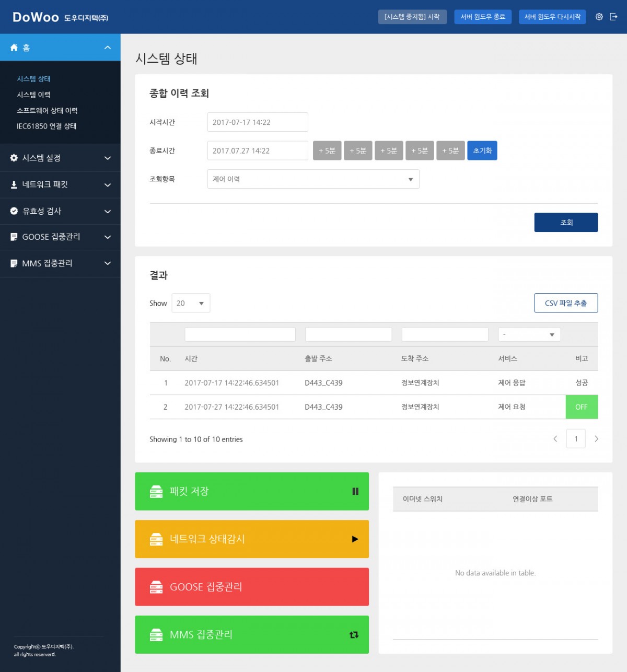
Task: Open the 조회항목 제어 이력 dropdown
Action: 313,179
